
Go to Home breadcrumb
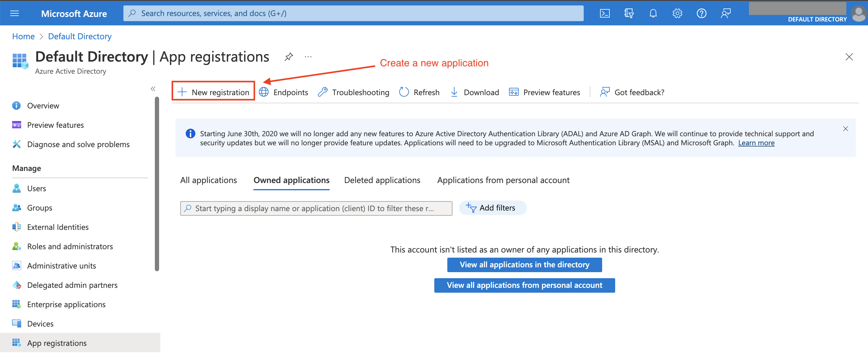(x=23, y=36)
